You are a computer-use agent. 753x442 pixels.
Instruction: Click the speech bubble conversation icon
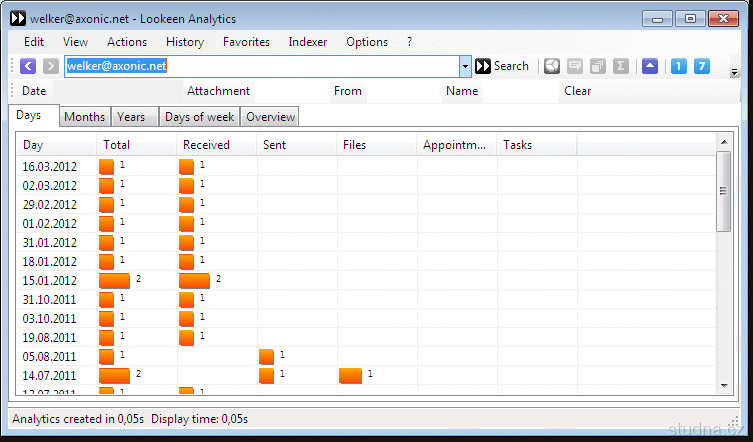575,66
